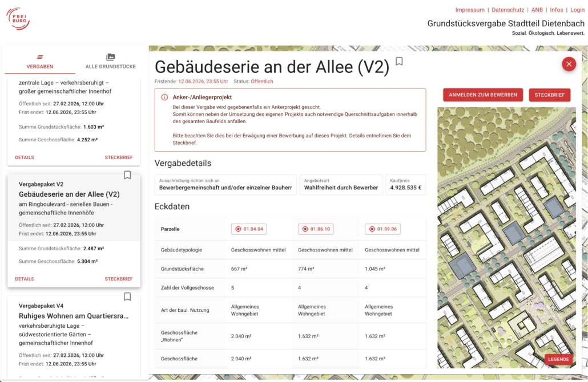Locate parcel 01.06.10 on the map
Image resolution: width=588 pixels, height=382 pixels.
point(316,229)
